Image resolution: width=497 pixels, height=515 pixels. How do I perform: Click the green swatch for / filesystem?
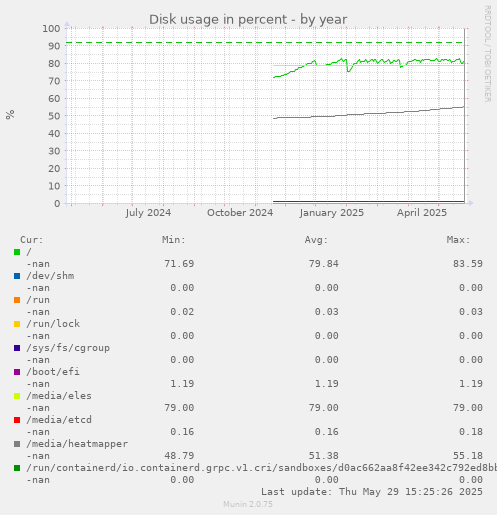pos(17,252)
